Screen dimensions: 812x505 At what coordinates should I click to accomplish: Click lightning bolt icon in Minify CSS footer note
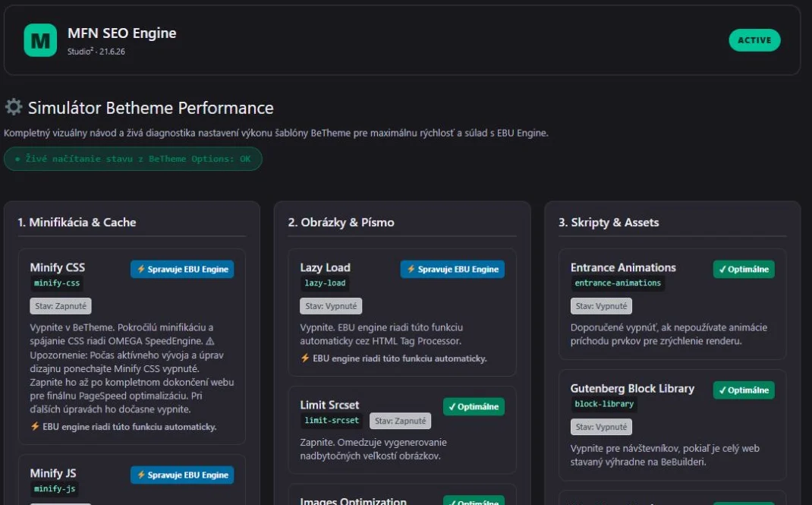[x=35, y=426]
